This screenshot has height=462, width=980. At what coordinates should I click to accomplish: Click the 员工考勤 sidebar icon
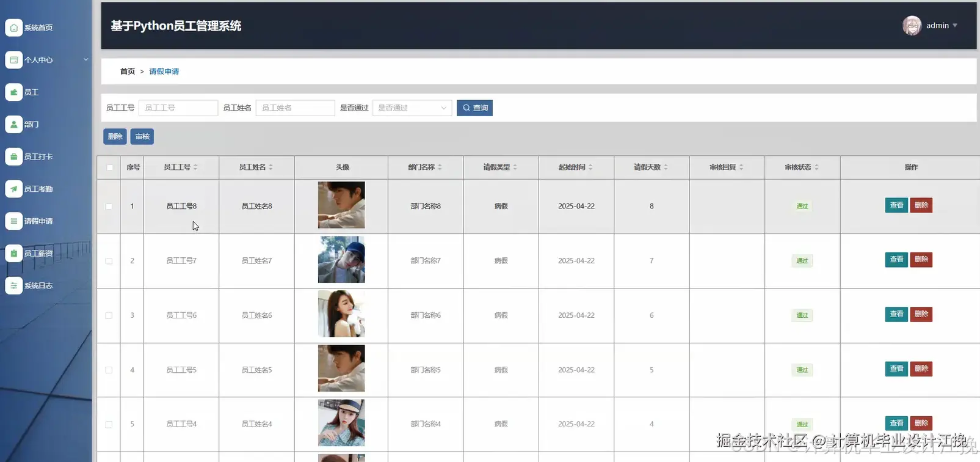click(x=14, y=189)
